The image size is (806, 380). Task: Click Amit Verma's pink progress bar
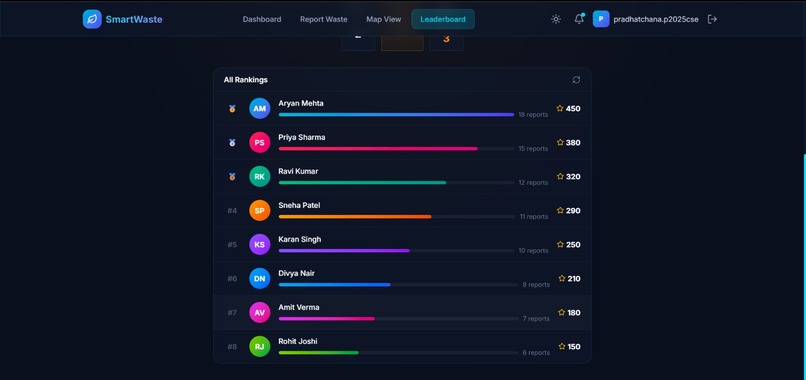(x=398, y=318)
